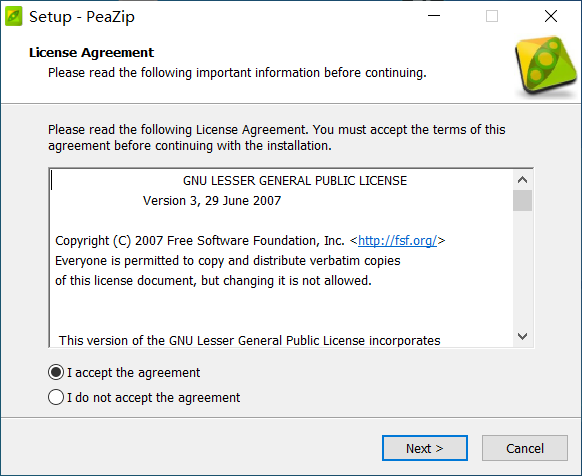Click the empty scrollbar track below thumb
The width and height of the screenshot is (582, 476).
coord(522,269)
